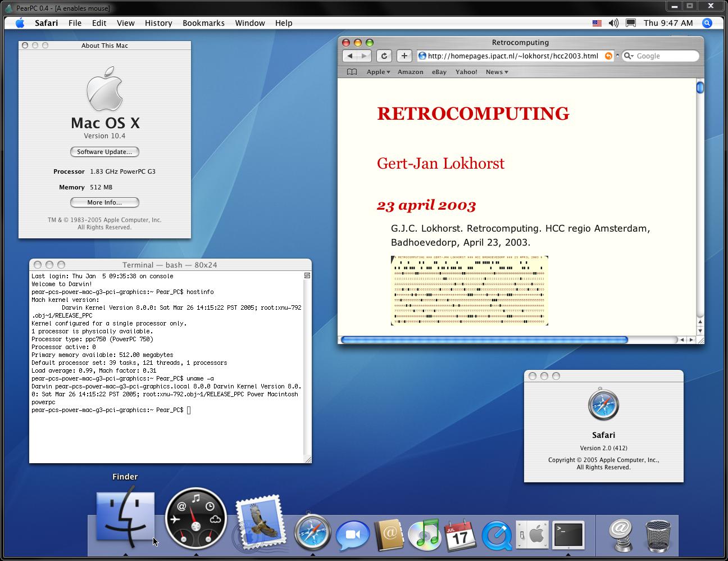
Task: Click the orange RSS snapback icon
Action: click(x=608, y=56)
